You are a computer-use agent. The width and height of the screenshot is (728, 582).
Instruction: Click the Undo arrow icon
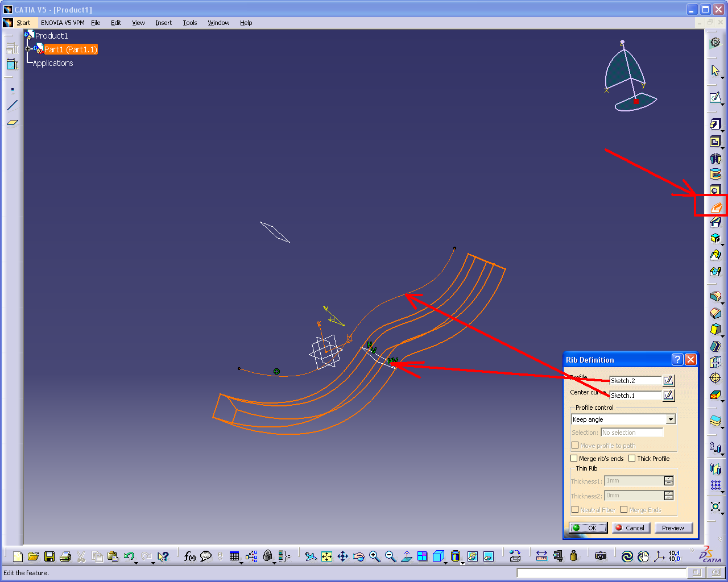[129, 556]
